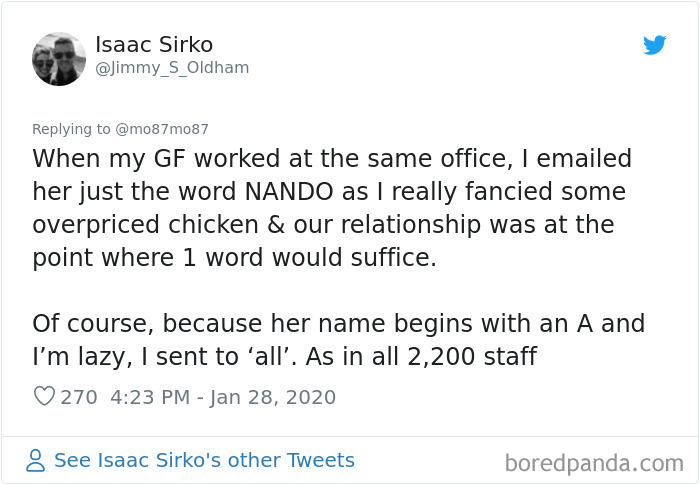Viewport: 700px width, 485px height.
Task: Open the Isaac Sirko display name
Action: 154,45
